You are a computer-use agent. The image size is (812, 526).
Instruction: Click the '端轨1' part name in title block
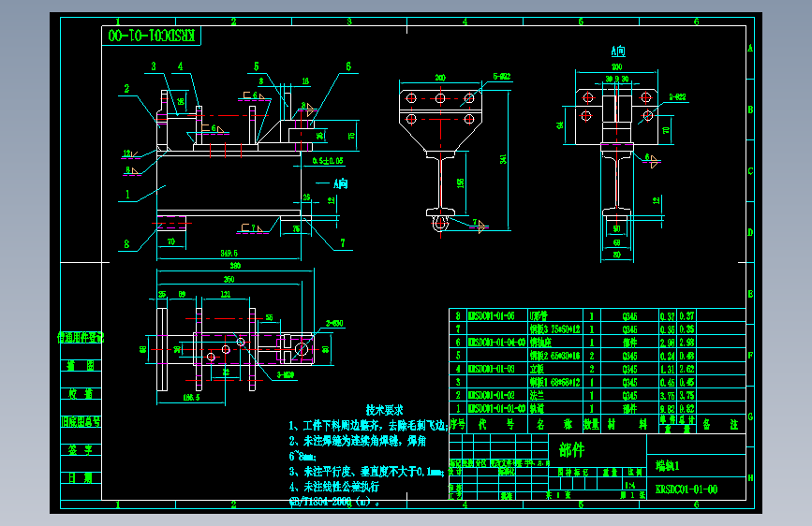668,466
